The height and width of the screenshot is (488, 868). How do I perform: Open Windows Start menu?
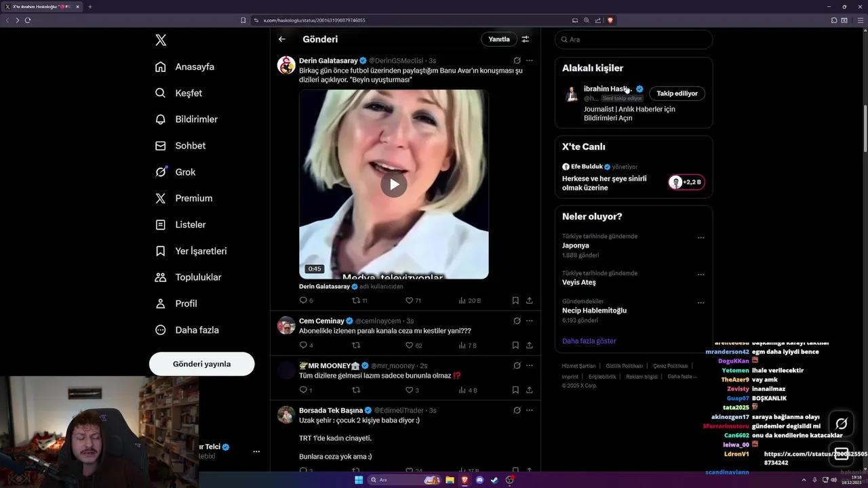tap(359, 480)
